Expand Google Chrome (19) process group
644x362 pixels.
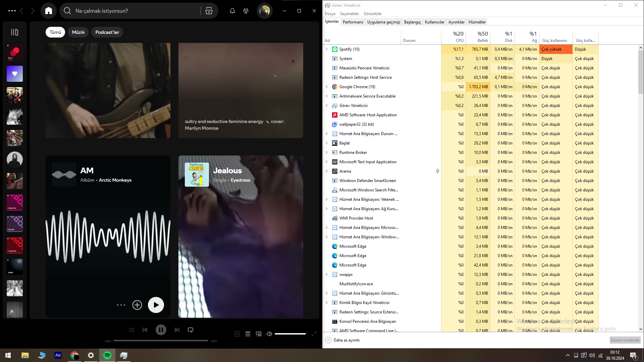pyautogui.click(x=327, y=87)
